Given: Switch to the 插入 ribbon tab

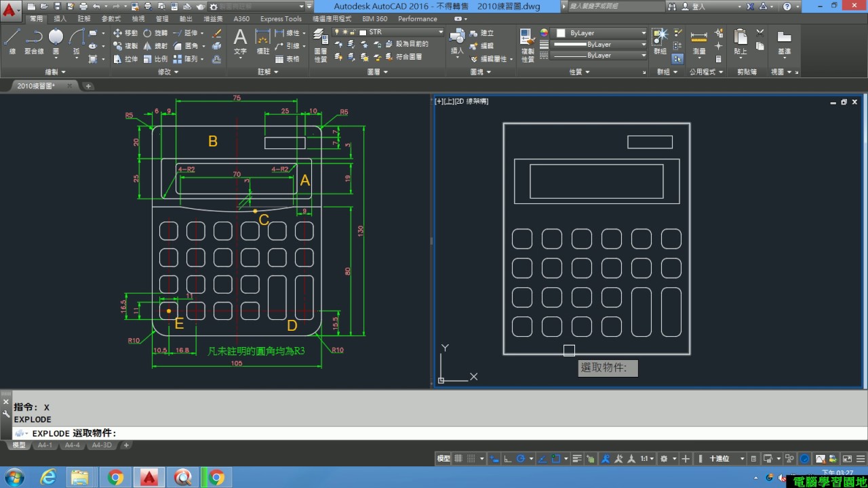Looking at the screenshot, I should [x=60, y=19].
